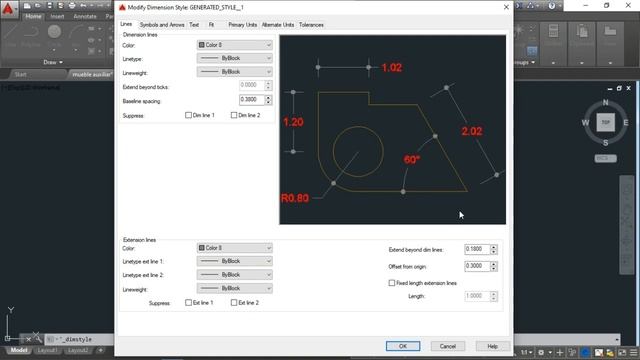Open the AutoCAD application menu logo button
640x360 pixels.
click(x=8, y=9)
